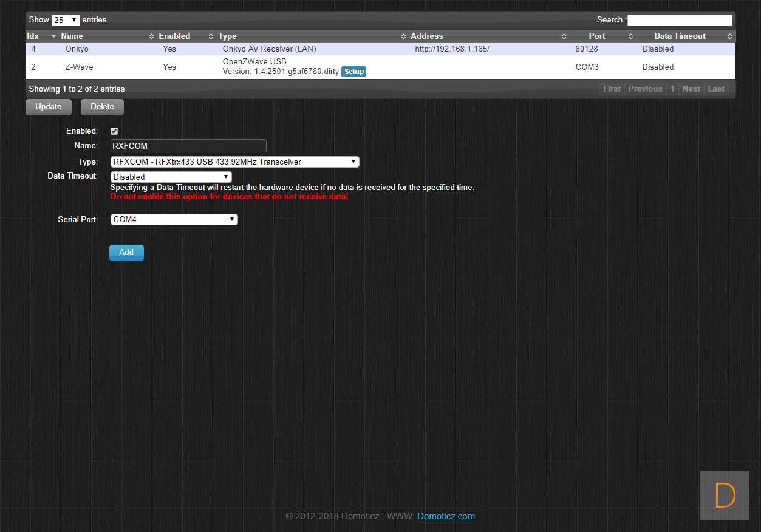Choose a Serial Port from dropdown
Viewport: 761px width, 532px height.
[174, 220]
